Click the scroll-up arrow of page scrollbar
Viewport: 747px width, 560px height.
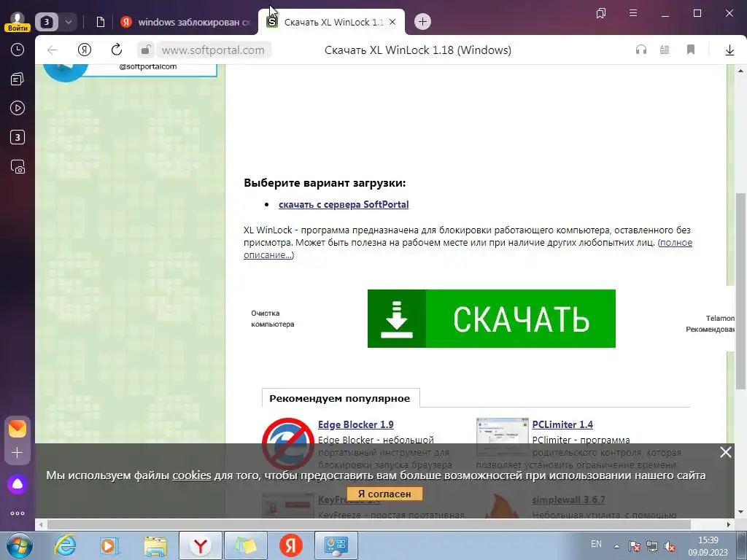pyautogui.click(x=741, y=71)
